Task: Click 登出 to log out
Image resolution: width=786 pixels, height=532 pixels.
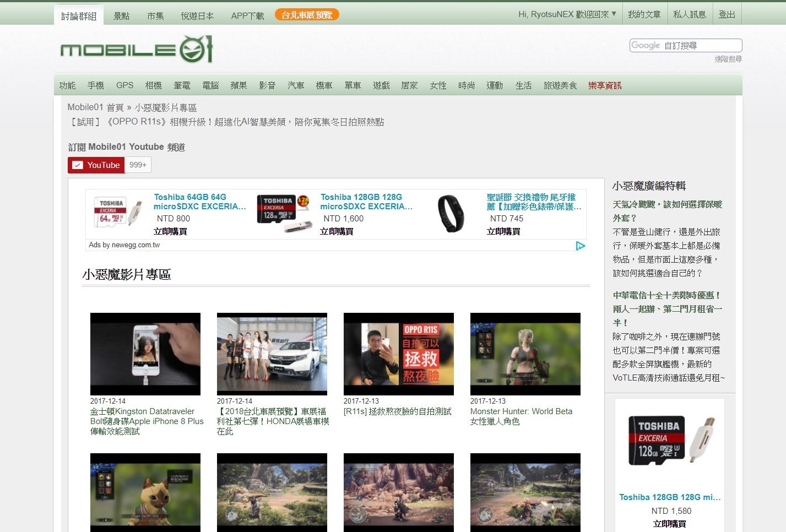Action: coord(727,14)
